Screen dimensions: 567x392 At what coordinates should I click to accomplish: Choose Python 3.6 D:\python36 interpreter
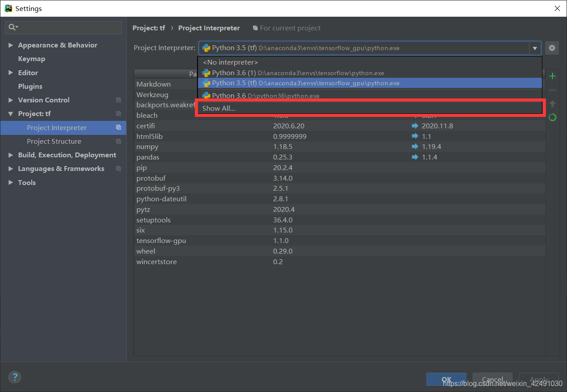[x=369, y=95]
